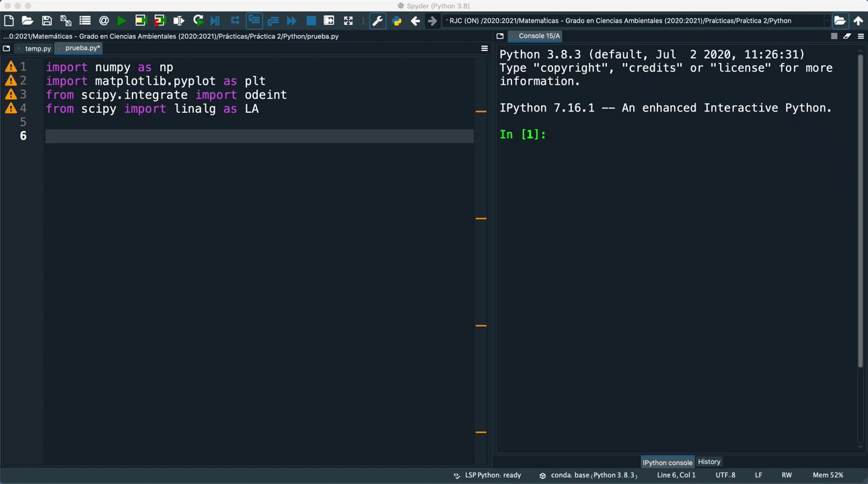Click the conda: base (Python 3.8.3) status

pyautogui.click(x=588, y=475)
